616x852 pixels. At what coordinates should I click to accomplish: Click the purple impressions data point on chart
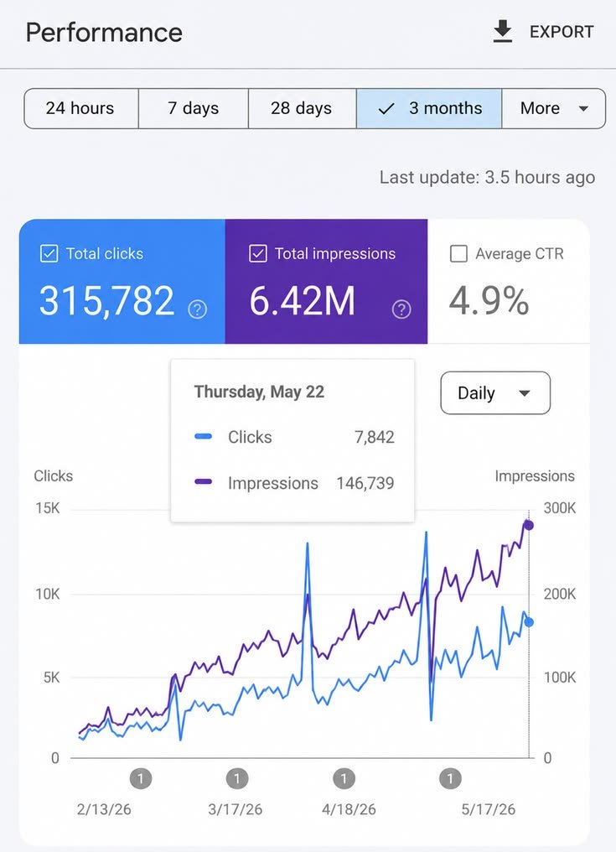coord(529,526)
